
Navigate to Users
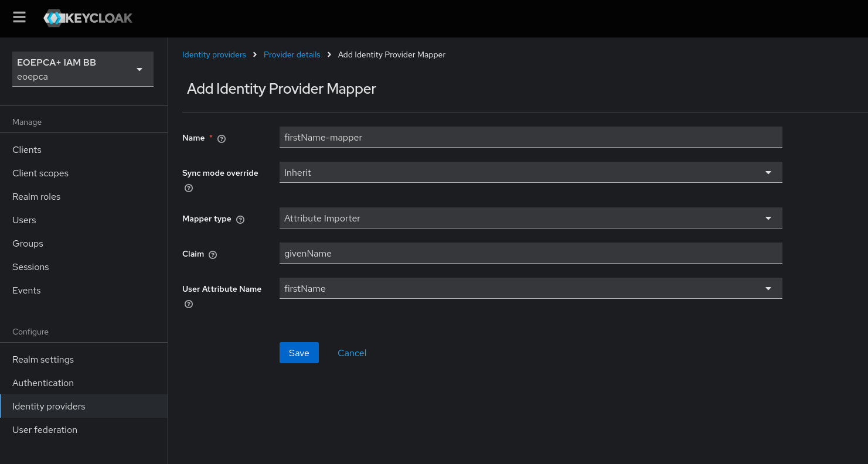[x=84, y=220]
